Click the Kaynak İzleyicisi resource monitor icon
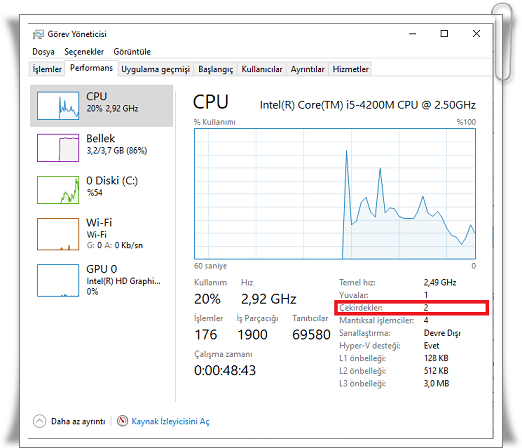The height and width of the screenshot is (448, 522). point(122,421)
